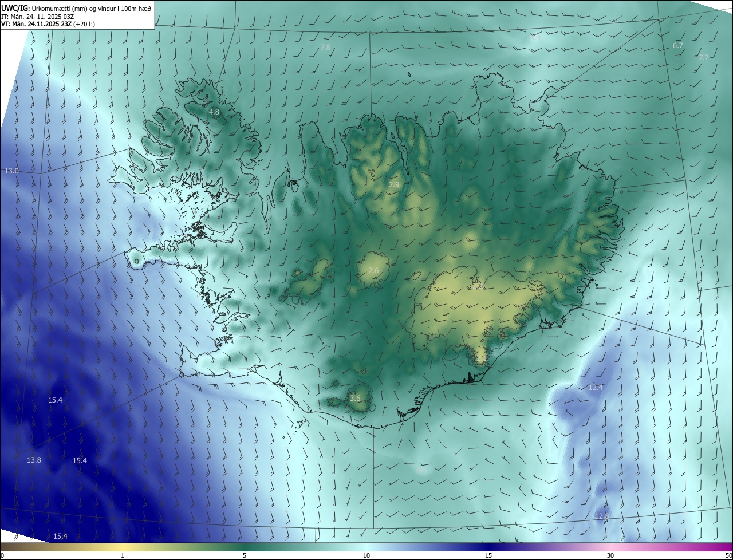Click the 6.7 value in the northeast

click(x=678, y=45)
